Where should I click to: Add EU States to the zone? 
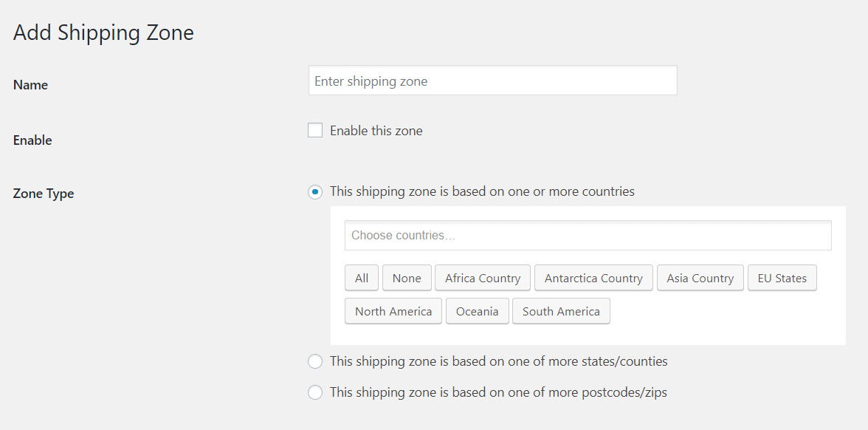pyautogui.click(x=782, y=278)
